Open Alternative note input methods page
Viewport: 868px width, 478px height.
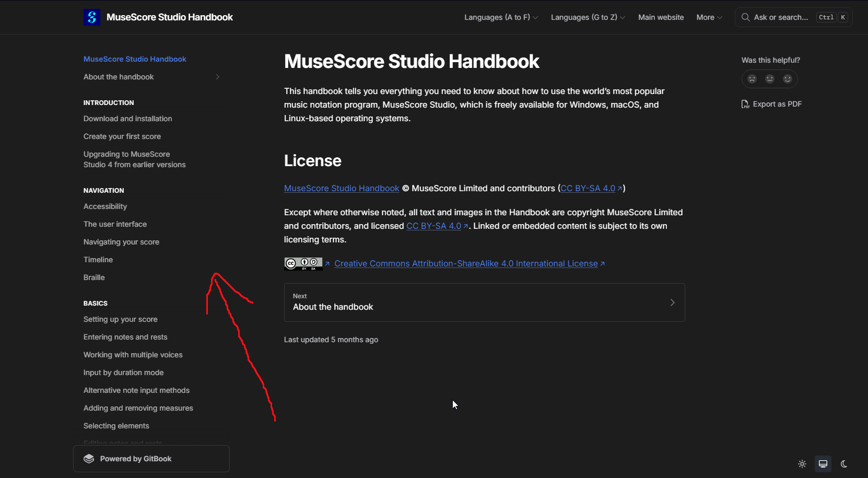click(136, 390)
